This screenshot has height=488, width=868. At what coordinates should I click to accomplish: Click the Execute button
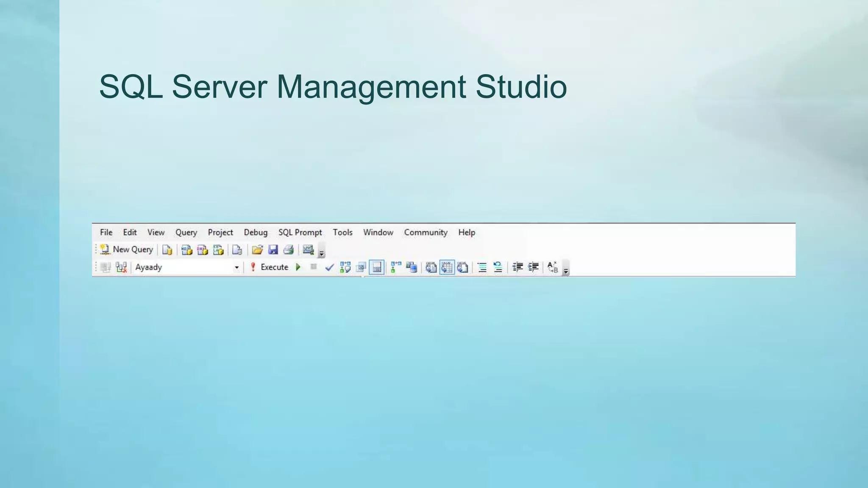[x=269, y=267]
